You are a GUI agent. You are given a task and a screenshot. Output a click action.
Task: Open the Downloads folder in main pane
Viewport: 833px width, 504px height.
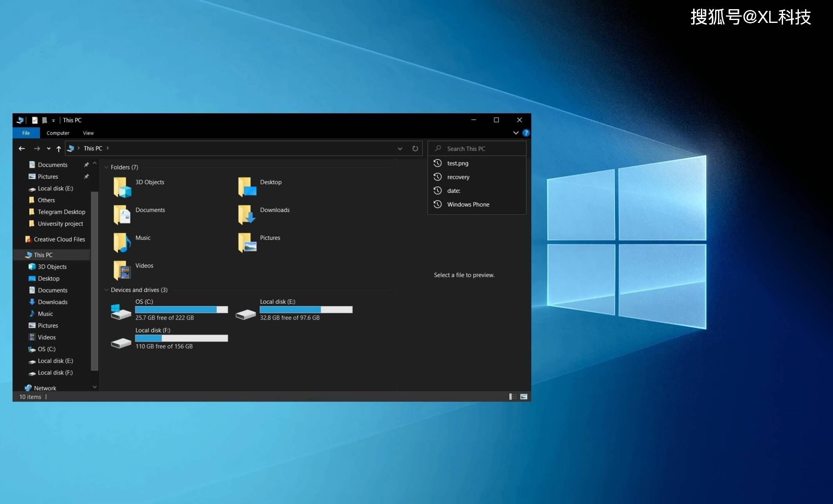(x=247, y=215)
